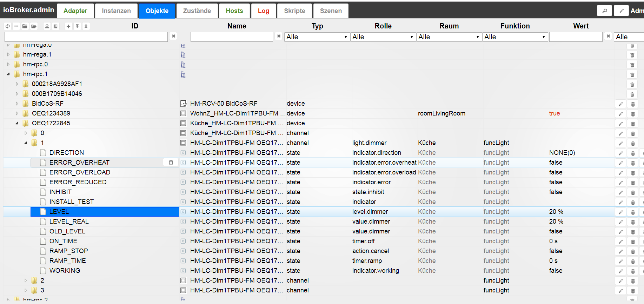
Task: Open the Szenen tab
Action: (x=331, y=11)
